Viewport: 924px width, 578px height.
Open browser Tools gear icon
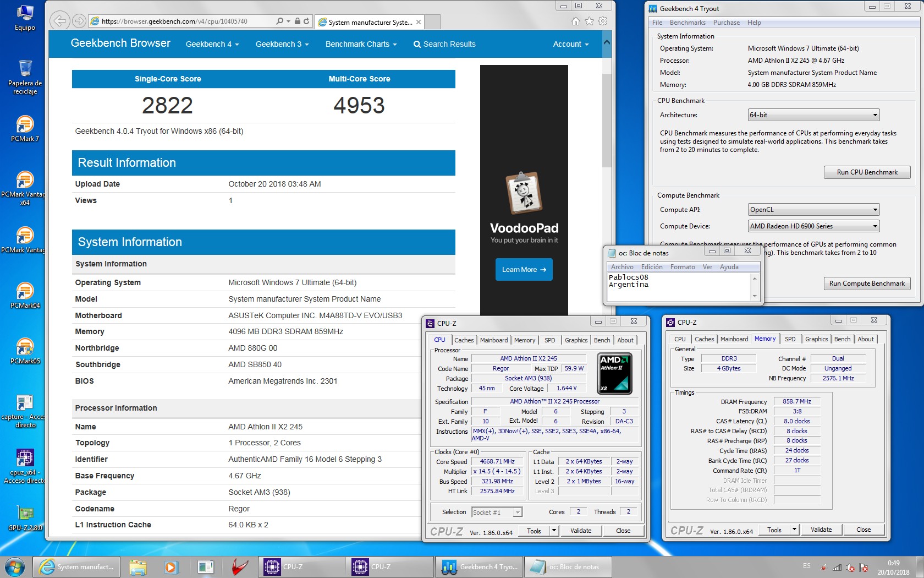click(x=603, y=21)
